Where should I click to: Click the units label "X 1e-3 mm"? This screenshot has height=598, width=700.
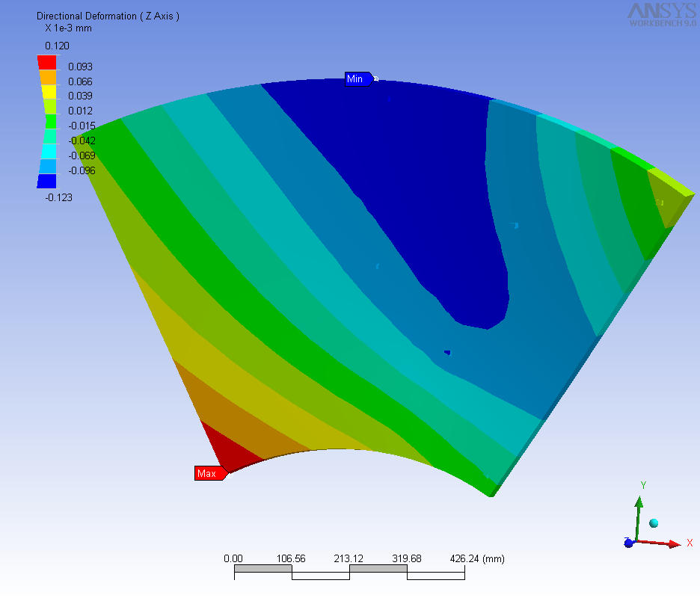[68, 28]
